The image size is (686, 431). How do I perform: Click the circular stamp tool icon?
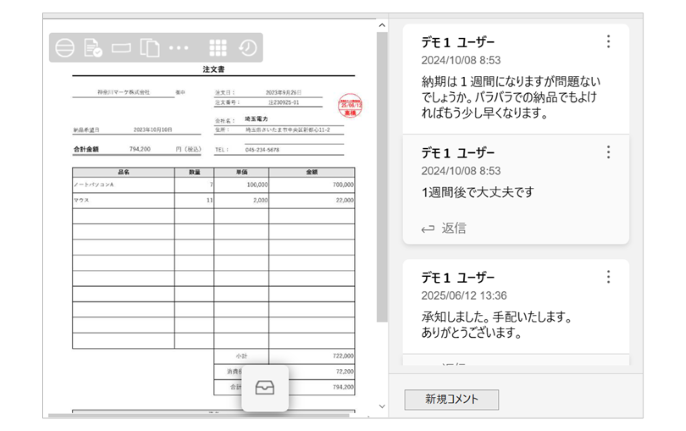[65, 48]
